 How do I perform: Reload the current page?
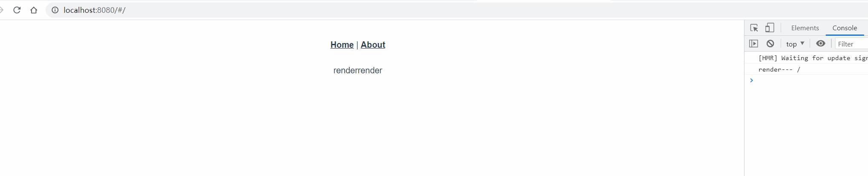[x=17, y=10]
